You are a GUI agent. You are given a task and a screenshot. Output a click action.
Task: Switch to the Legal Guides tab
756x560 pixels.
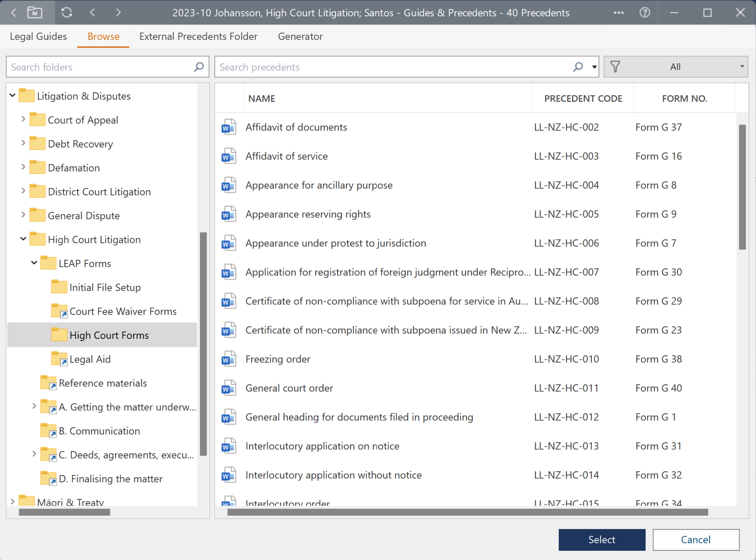(38, 36)
